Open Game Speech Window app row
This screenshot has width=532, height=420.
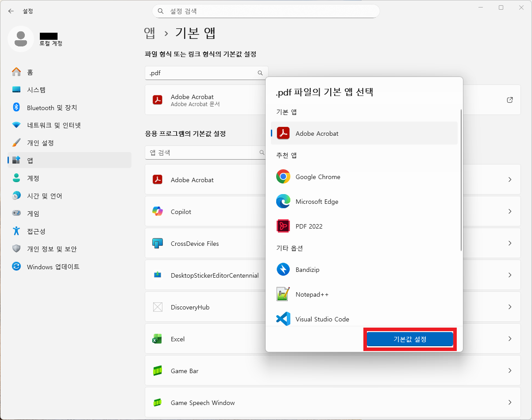point(333,402)
